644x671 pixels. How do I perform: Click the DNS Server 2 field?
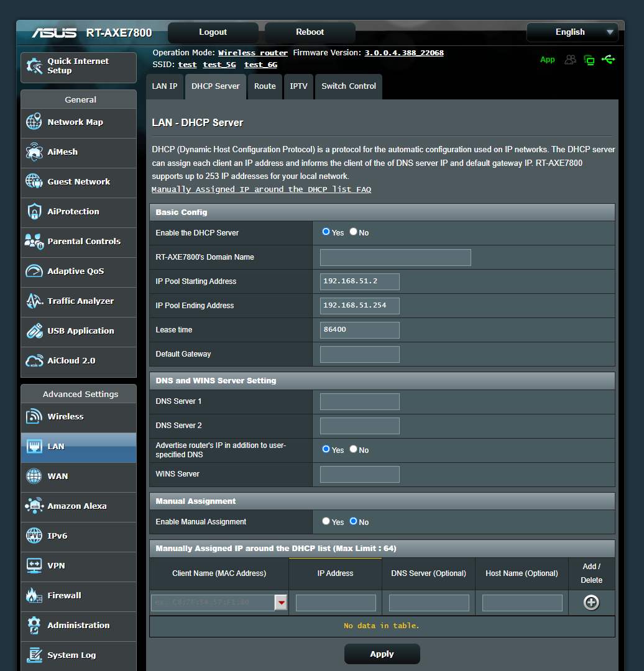360,426
